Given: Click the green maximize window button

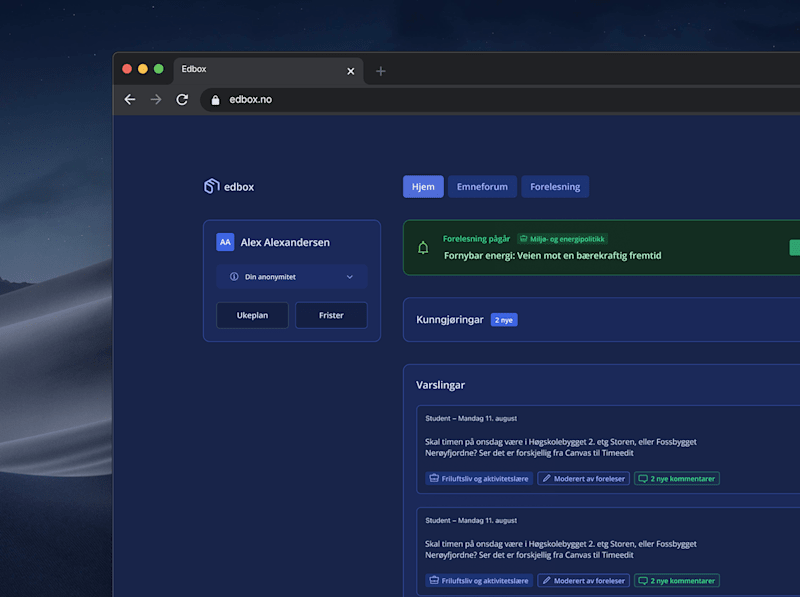Looking at the screenshot, I should point(159,69).
